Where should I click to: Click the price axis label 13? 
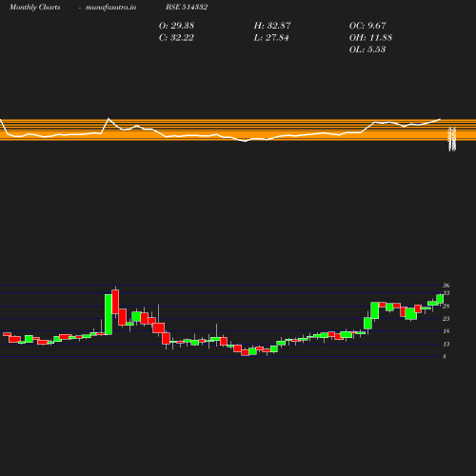click(x=446, y=344)
